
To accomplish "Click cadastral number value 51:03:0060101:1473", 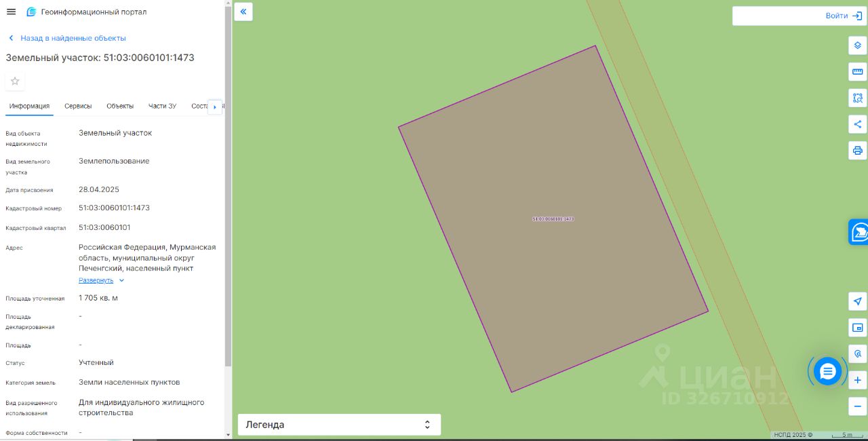I will 114,208.
